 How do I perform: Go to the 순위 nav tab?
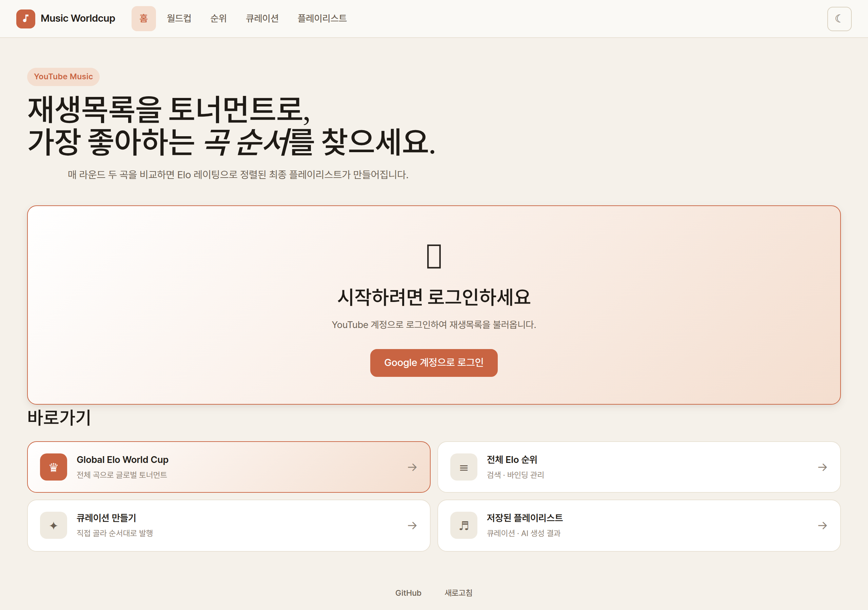218,19
